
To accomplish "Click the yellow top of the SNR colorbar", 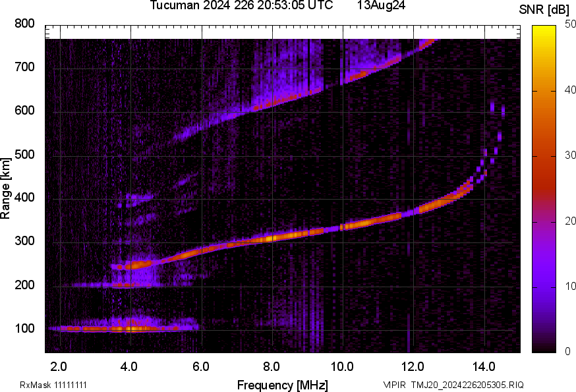I will [x=544, y=30].
